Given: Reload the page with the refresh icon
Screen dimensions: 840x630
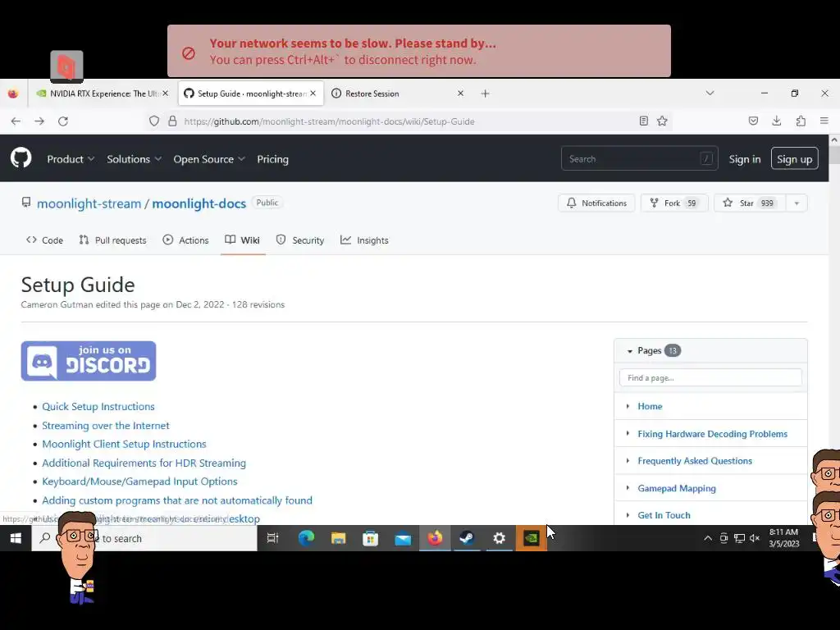Looking at the screenshot, I should (x=62, y=121).
